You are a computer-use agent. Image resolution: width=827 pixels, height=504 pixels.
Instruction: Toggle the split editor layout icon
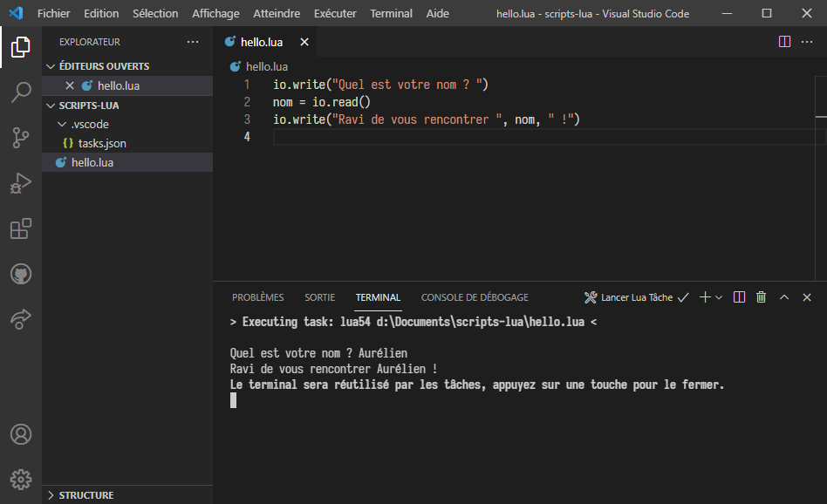(784, 41)
